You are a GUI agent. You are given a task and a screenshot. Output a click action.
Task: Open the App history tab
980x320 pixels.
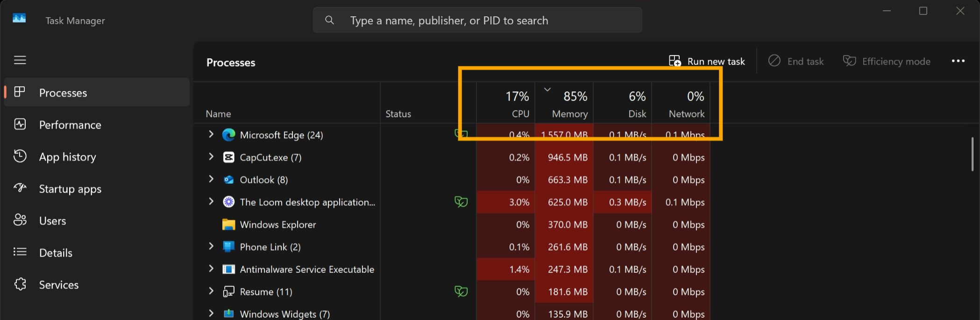(97, 157)
